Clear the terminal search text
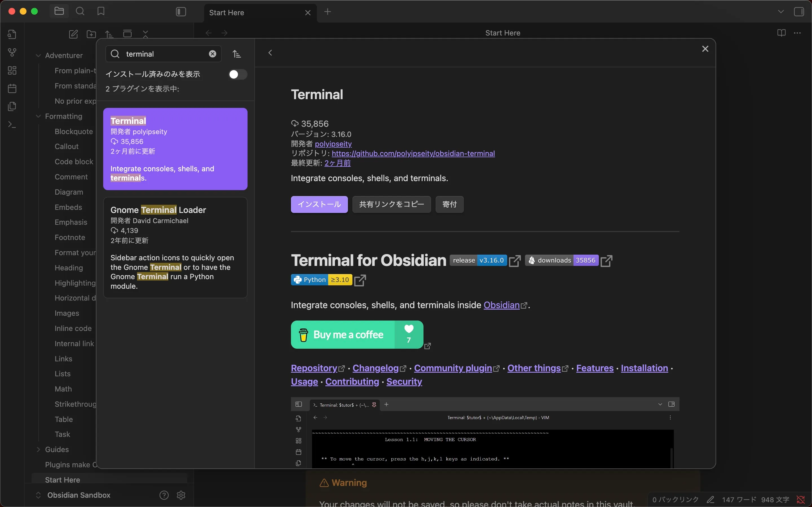Screen dimensions: 812x507 (212, 54)
